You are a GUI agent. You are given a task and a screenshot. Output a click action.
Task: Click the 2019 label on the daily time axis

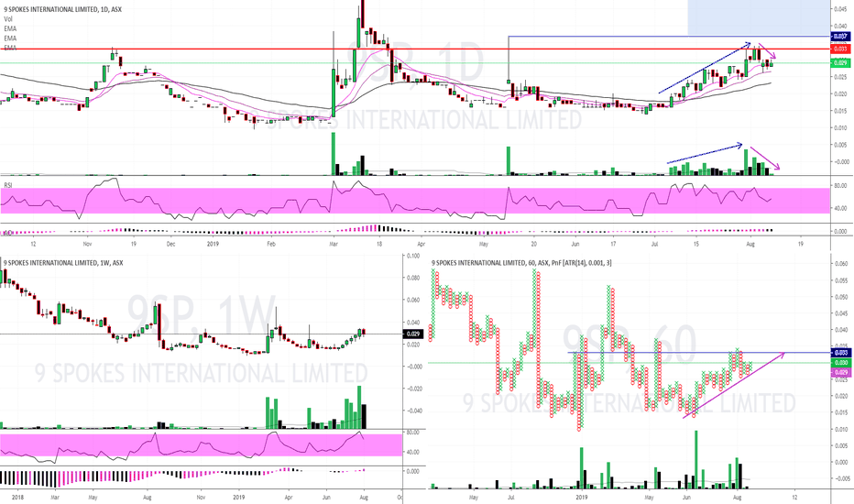(x=213, y=244)
